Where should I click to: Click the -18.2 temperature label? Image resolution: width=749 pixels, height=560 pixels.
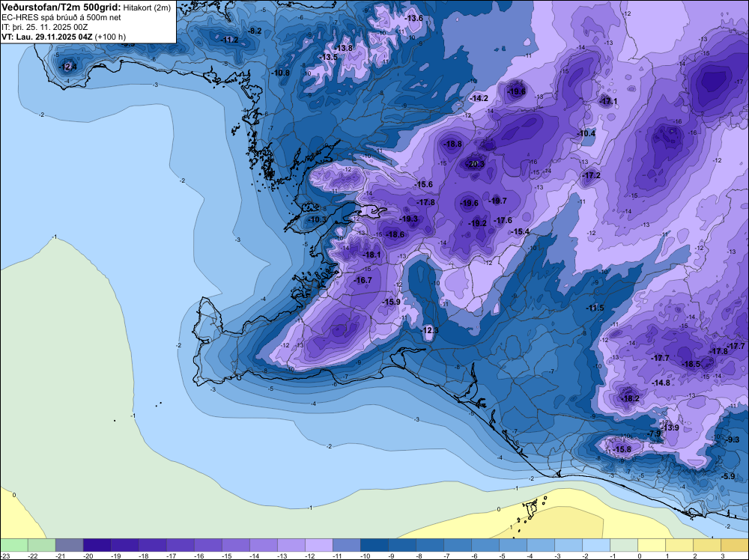click(x=630, y=398)
